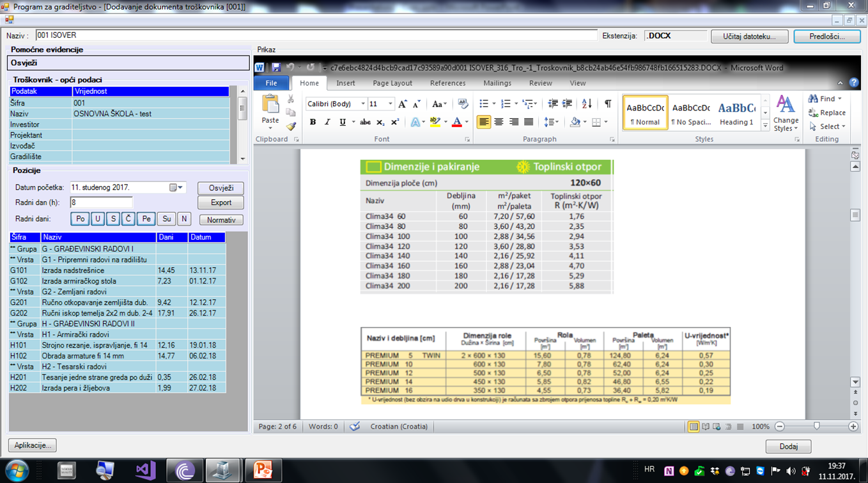Open Word Help question mark icon
The image size is (868, 483).
coord(854,83)
